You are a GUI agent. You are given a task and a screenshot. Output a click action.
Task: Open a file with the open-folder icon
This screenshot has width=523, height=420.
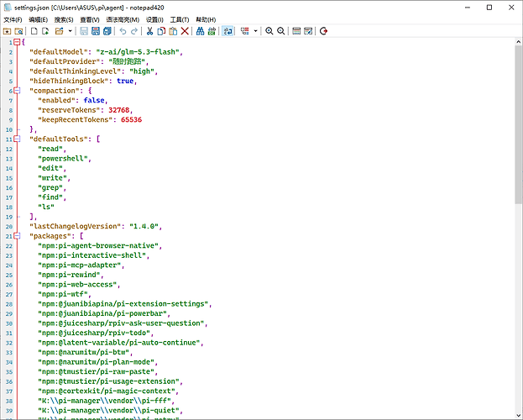pos(60,31)
